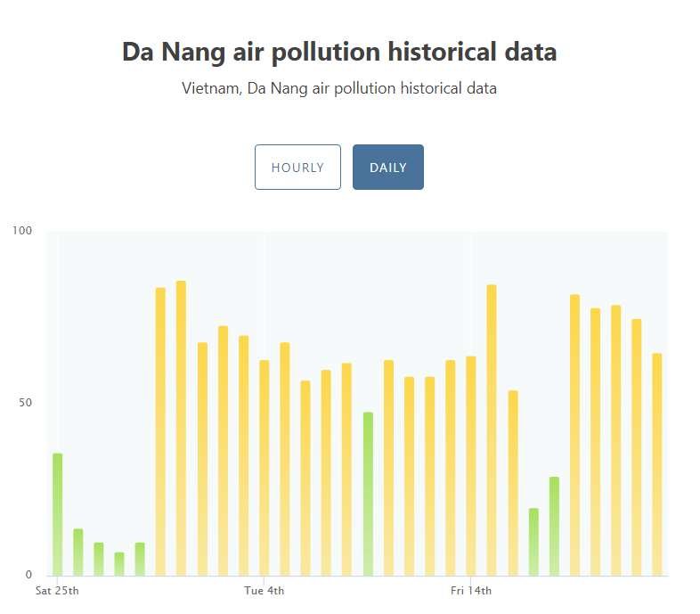This screenshot has height=614, width=700.
Task: Click the tall yellow bar right after Fri 14th
Action: pos(492,430)
